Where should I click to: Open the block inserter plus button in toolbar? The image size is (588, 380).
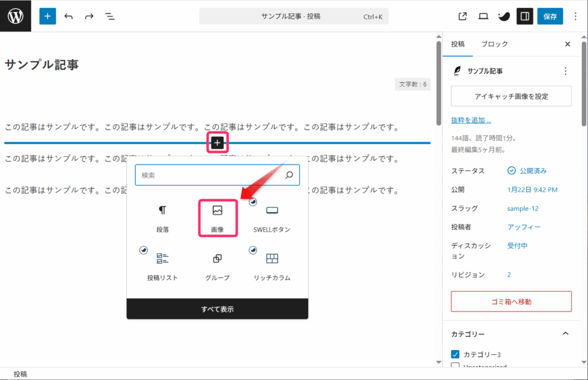(x=48, y=16)
